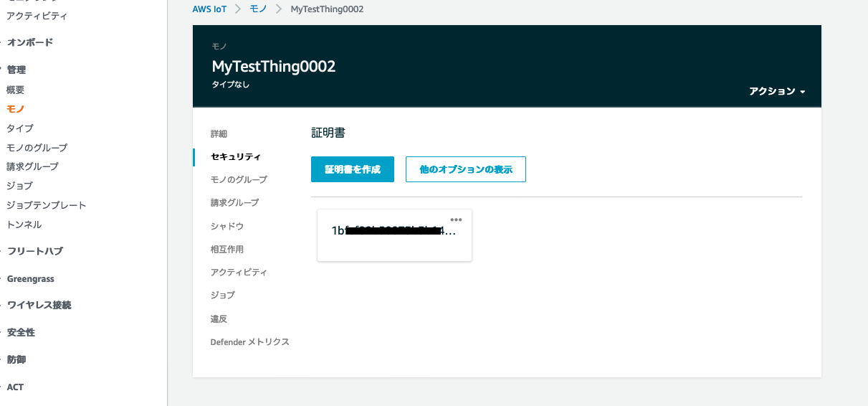The image size is (868, 406).
Task: Select 相互作用 tab in thing menu
Action: click(x=226, y=249)
